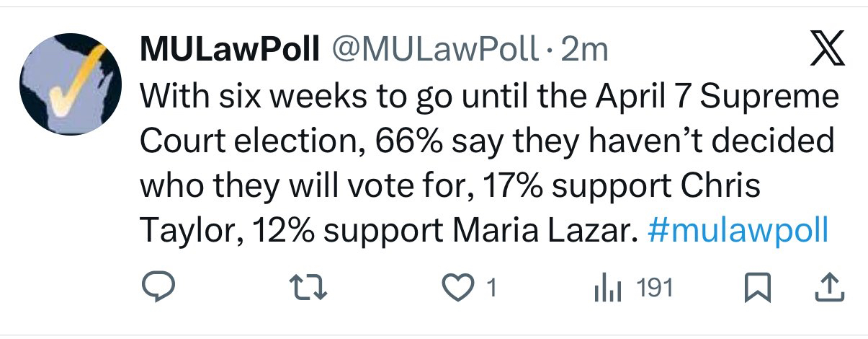Follow the #mulawpoll hashtag link

[738, 232]
